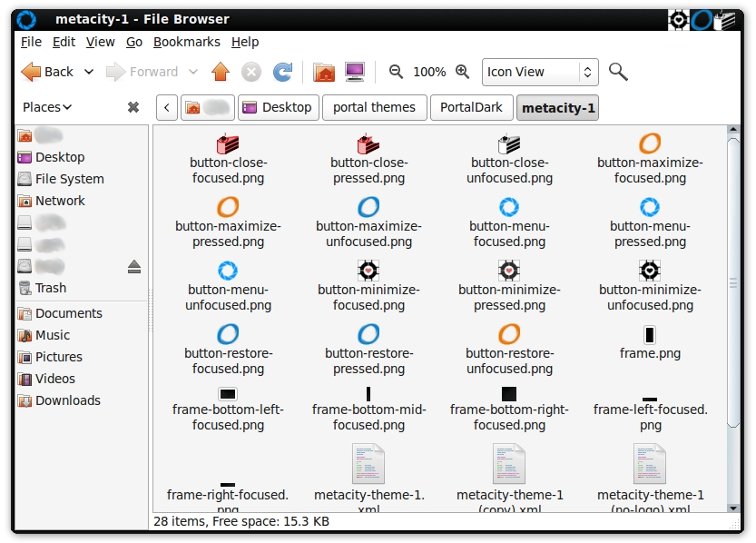756x543 pixels.
Task: Open the Icon View mode combo box
Action: click(x=540, y=72)
